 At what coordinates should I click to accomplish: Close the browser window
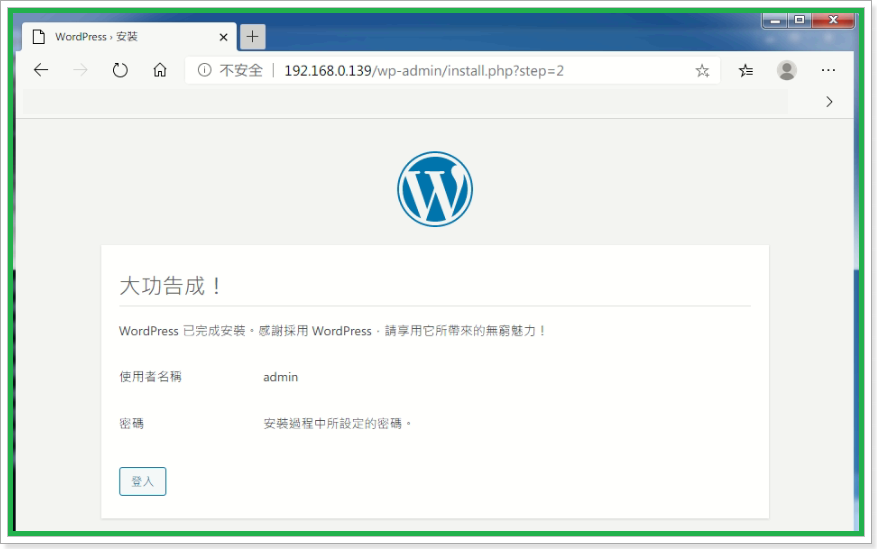click(833, 20)
